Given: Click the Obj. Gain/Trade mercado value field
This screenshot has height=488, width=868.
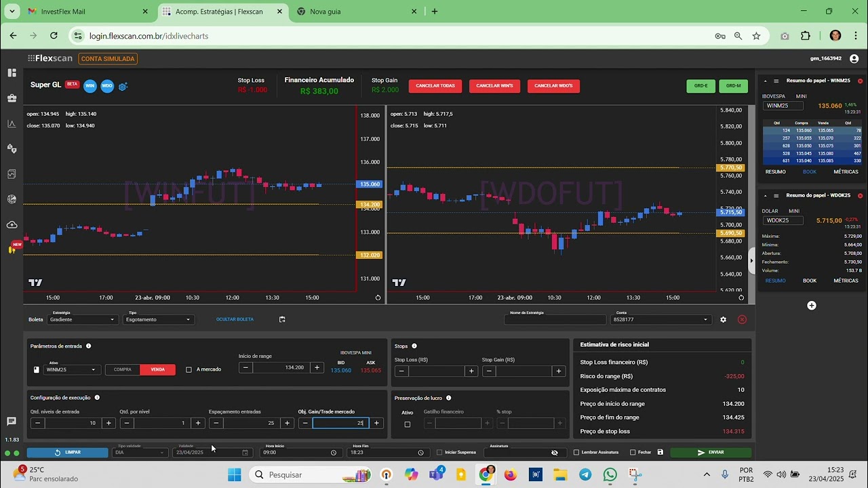Looking at the screenshot, I should pos(340,423).
